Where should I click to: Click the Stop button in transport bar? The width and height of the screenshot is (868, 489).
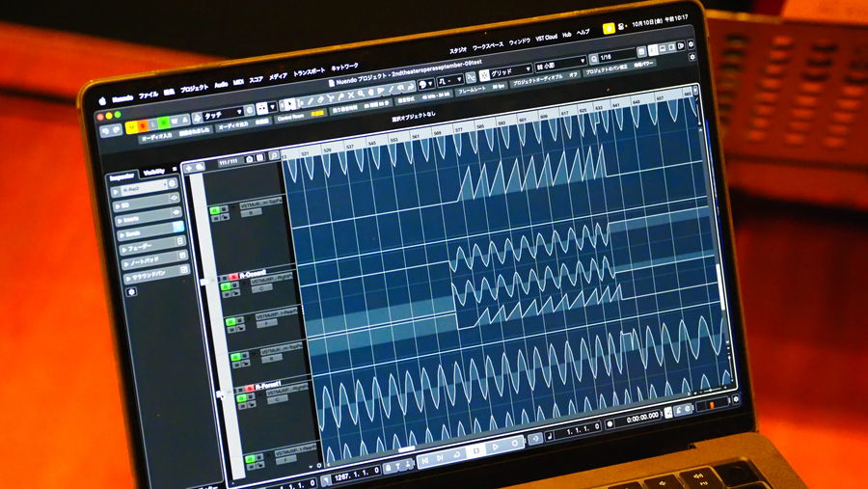pos(475,450)
